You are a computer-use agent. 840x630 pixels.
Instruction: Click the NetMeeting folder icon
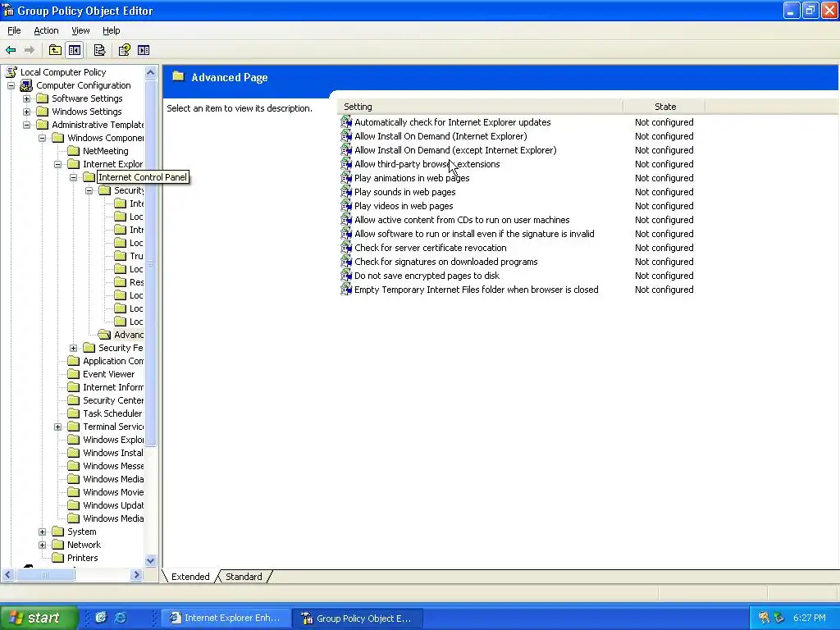(x=73, y=151)
